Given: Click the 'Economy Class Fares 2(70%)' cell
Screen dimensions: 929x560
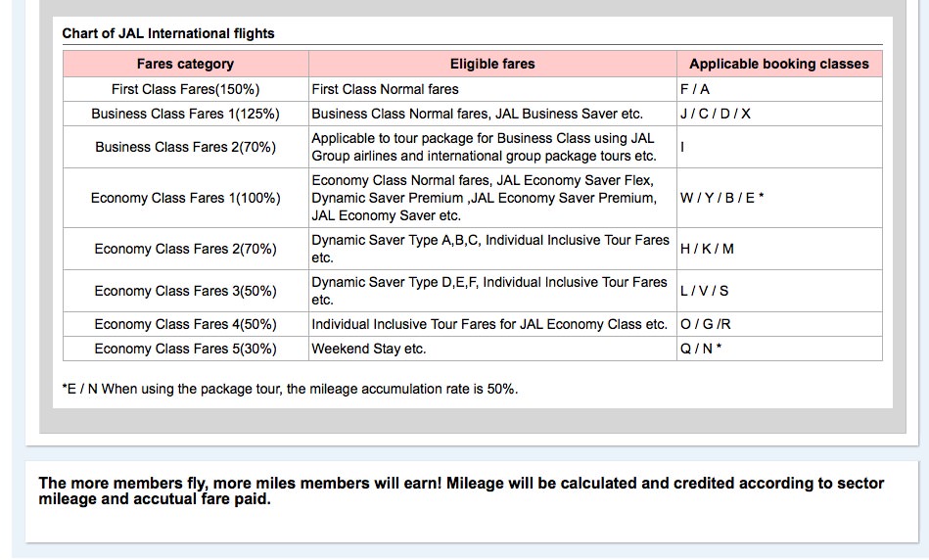Looking at the screenshot, I should tap(185, 249).
